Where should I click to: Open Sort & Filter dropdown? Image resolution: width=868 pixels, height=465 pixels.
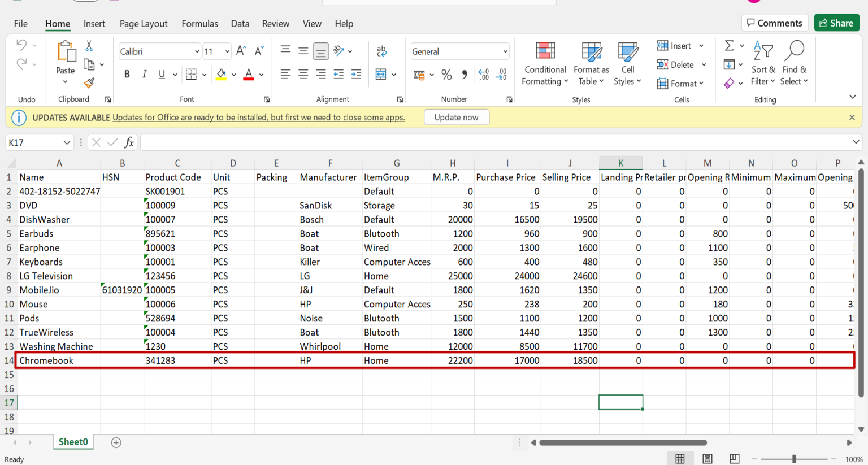tap(763, 64)
